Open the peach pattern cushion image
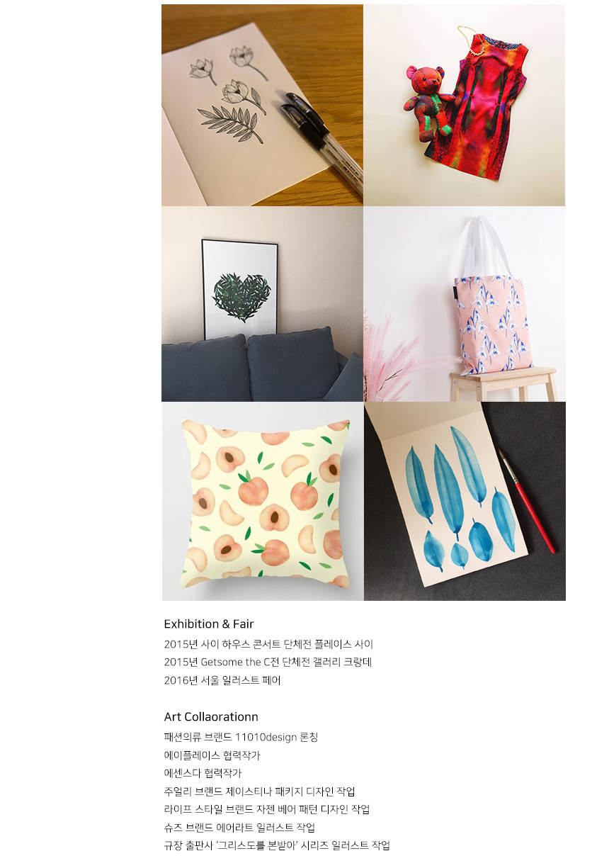609x868 pixels. [x=262, y=502]
